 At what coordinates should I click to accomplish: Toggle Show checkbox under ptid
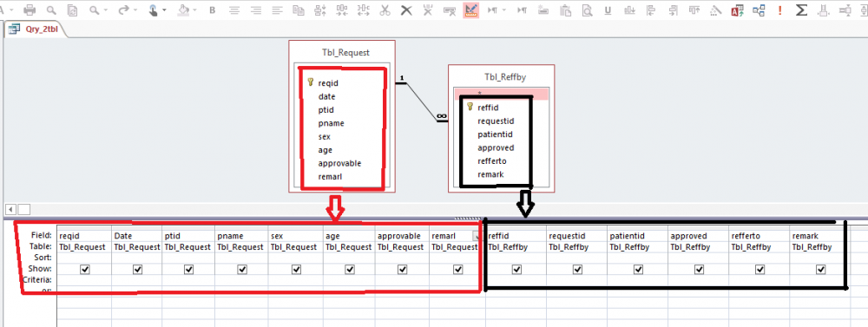point(188,270)
